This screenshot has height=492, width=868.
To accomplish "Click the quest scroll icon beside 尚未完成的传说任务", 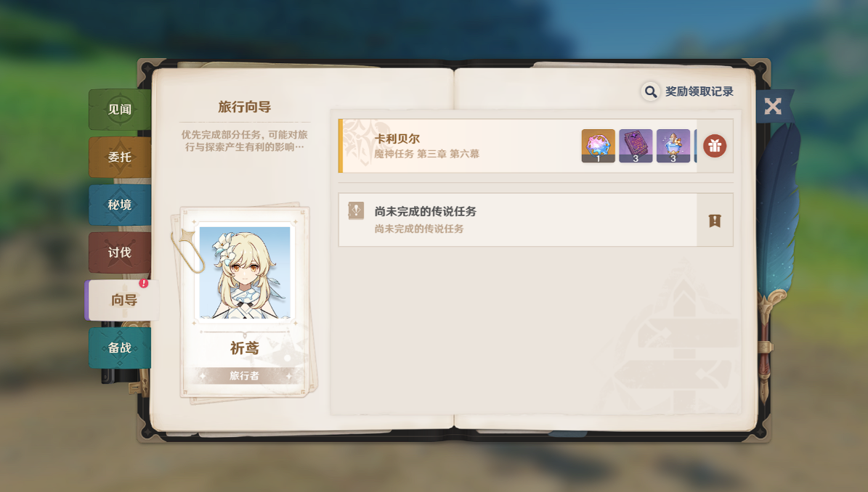I will click(x=356, y=210).
